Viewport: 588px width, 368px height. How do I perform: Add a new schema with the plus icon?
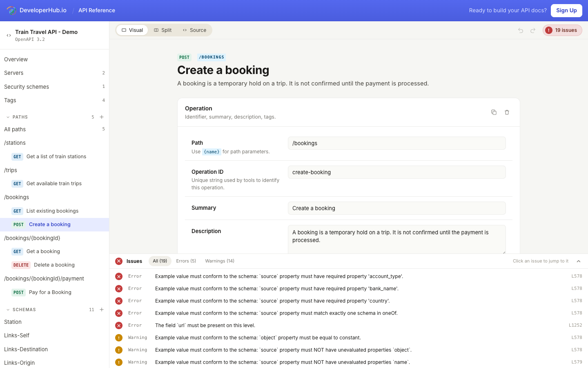point(102,310)
